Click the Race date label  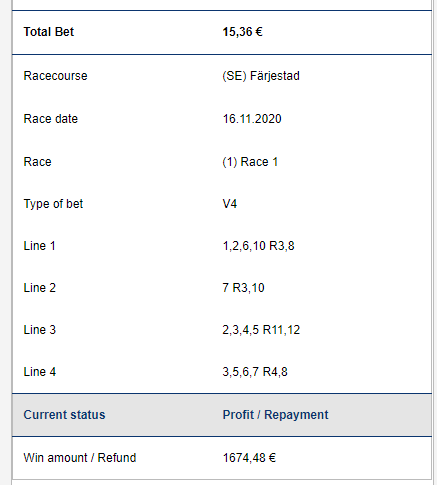[50, 119]
